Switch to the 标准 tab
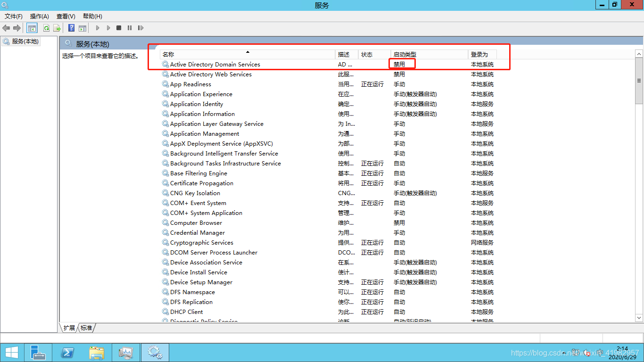Screen dimensions: 644x362 click(x=86, y=328)
